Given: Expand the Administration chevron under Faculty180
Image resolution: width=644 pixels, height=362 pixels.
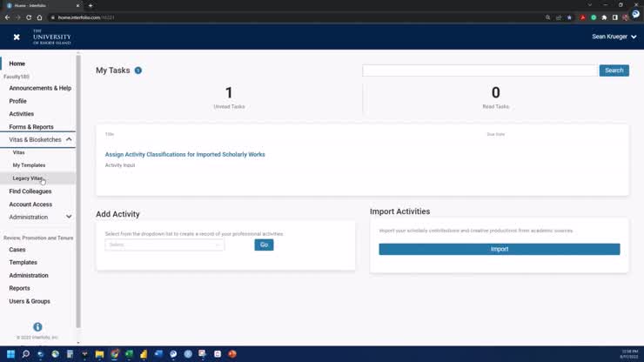Looking at the screenshot, I should 69,217.
